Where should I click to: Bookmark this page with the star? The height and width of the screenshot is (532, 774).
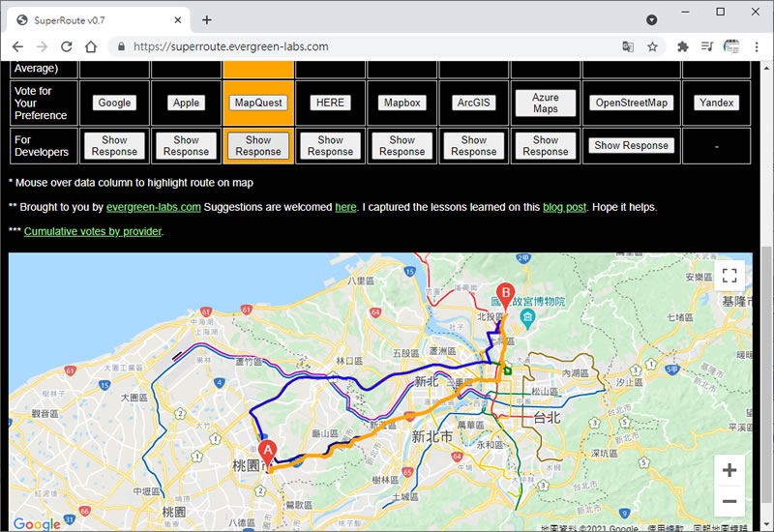point(652,46)
